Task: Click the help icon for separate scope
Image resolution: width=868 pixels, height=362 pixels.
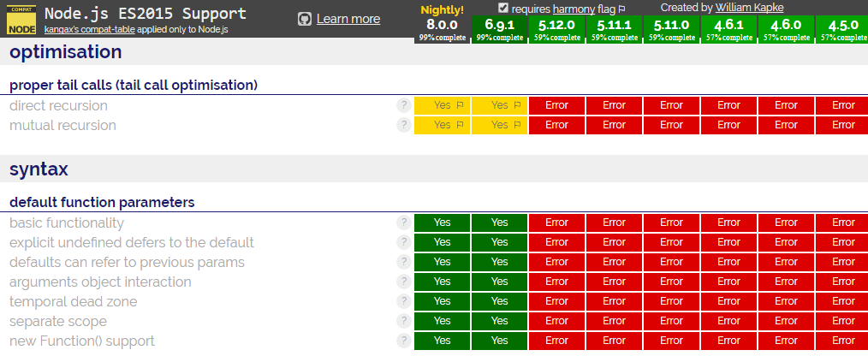Action: pos(404,321)
